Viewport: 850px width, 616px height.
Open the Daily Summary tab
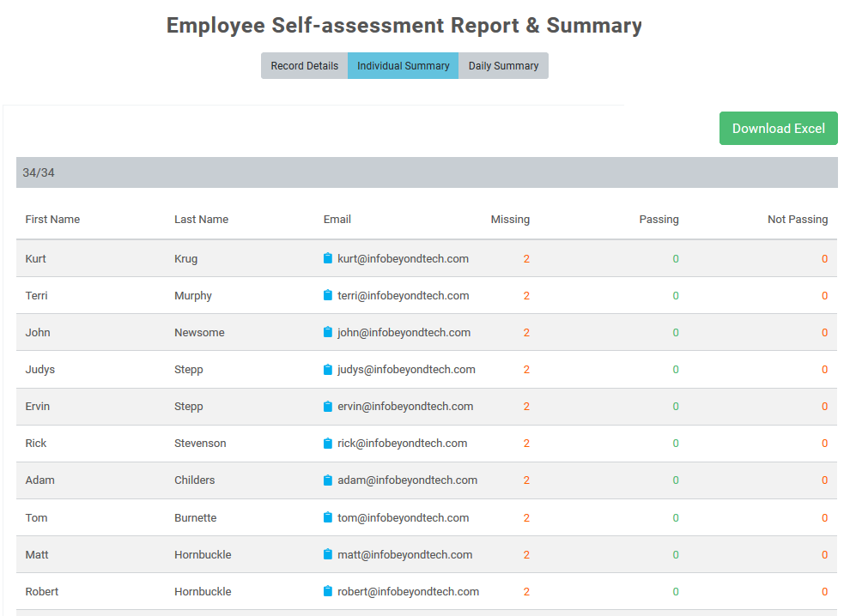tap(503, 65)
